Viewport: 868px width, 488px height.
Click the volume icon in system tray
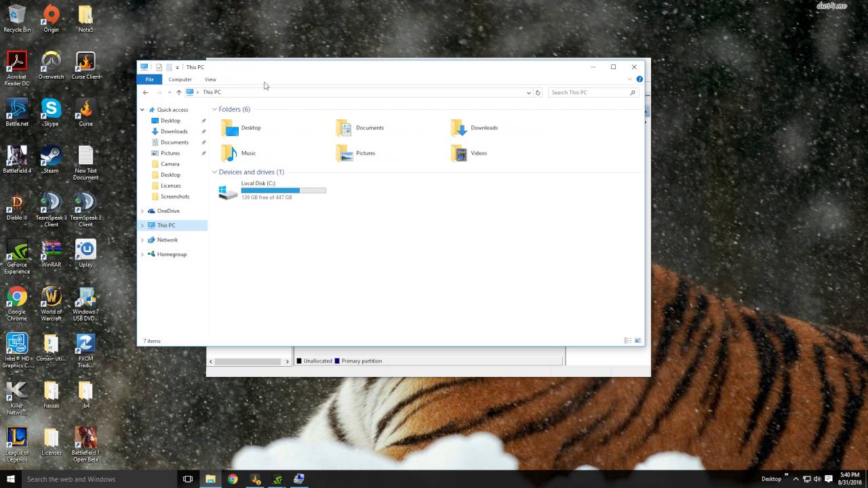coord(817,479)
